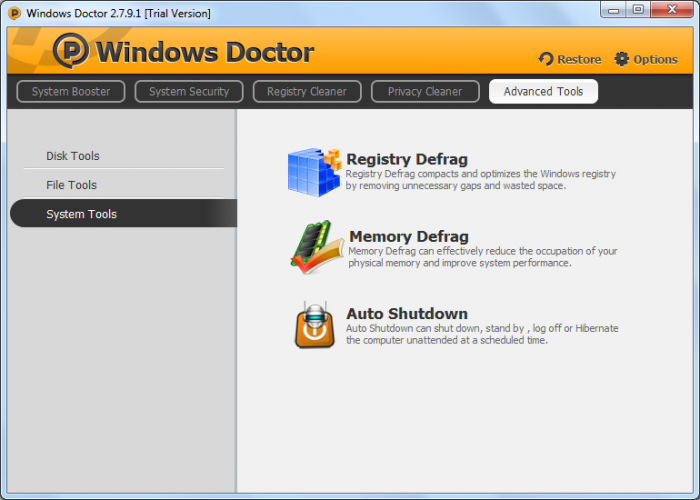Choose File Tools in the sidebar

click(71, 185)
